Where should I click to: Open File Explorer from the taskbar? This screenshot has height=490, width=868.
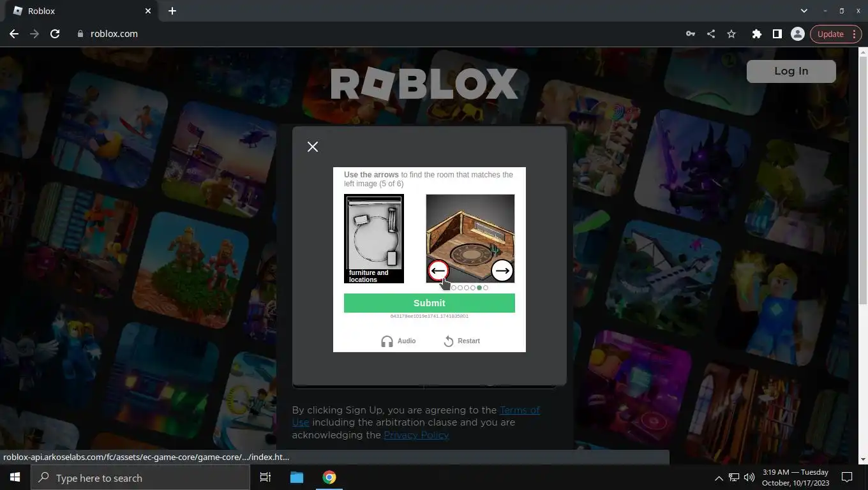click(x=297, y=477)
